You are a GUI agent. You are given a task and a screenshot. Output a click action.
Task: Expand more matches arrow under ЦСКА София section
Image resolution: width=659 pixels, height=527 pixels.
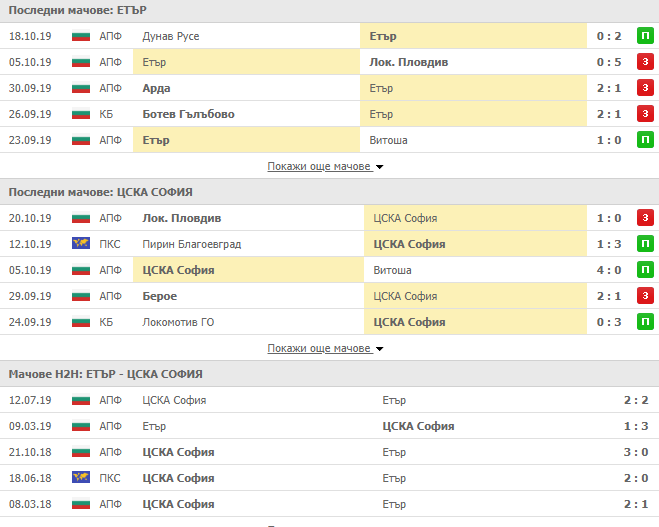[380, 349]
